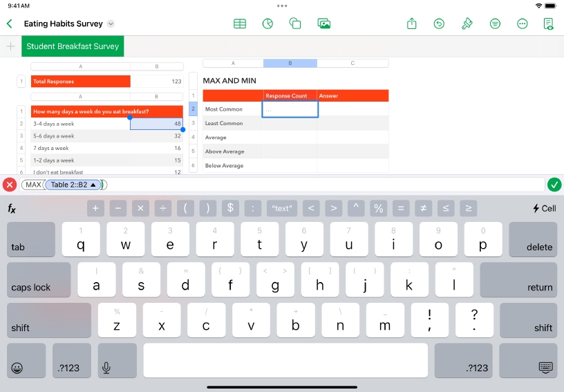564x392 pixels.
Task: Tap the undo icon
Action: (439, 24)
